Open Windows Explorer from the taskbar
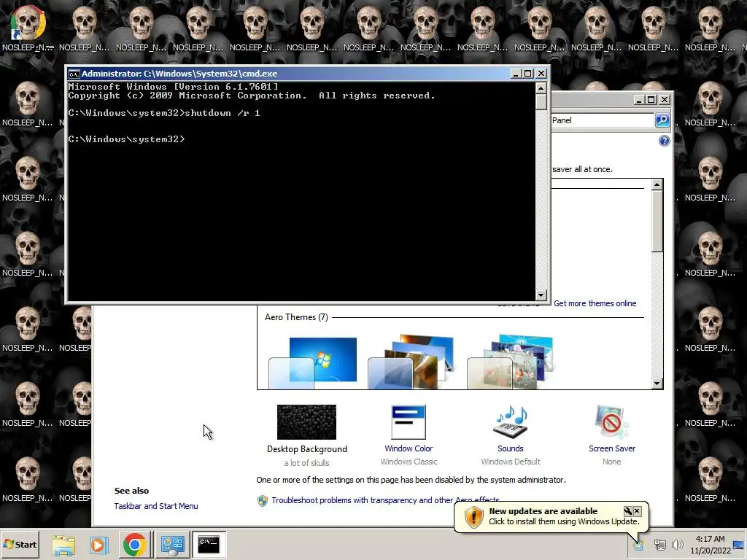 coord(63,545)
